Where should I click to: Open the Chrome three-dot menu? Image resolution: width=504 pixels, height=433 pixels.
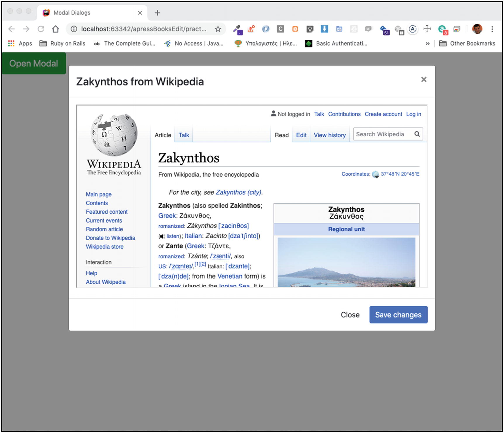point(492,29)
